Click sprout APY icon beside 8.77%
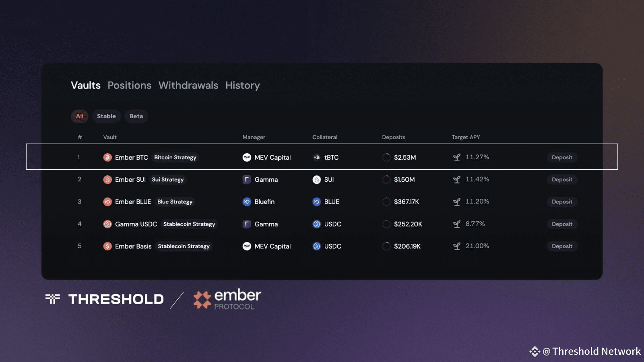This screenshot has width=644, height=362. click(x=457, y=224)
